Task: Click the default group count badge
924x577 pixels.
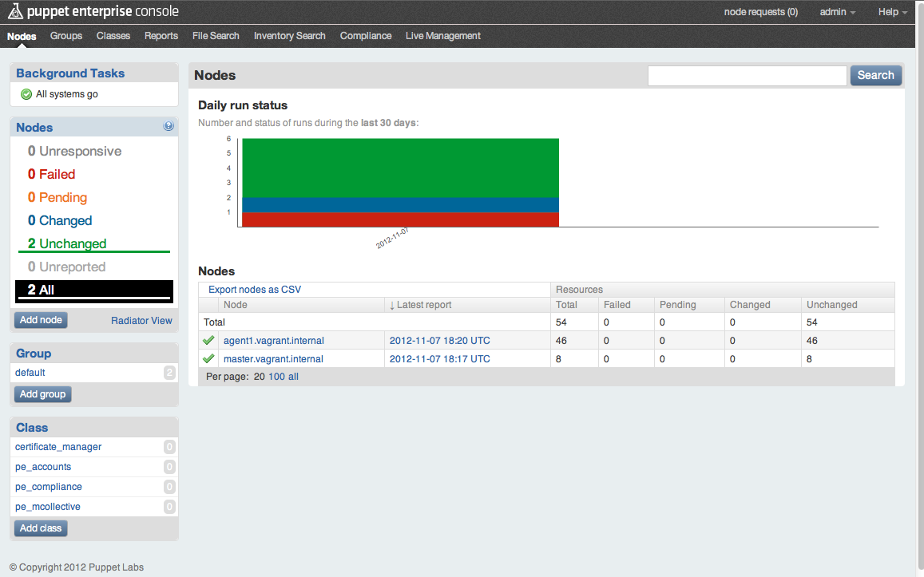Action: (169, 373)
